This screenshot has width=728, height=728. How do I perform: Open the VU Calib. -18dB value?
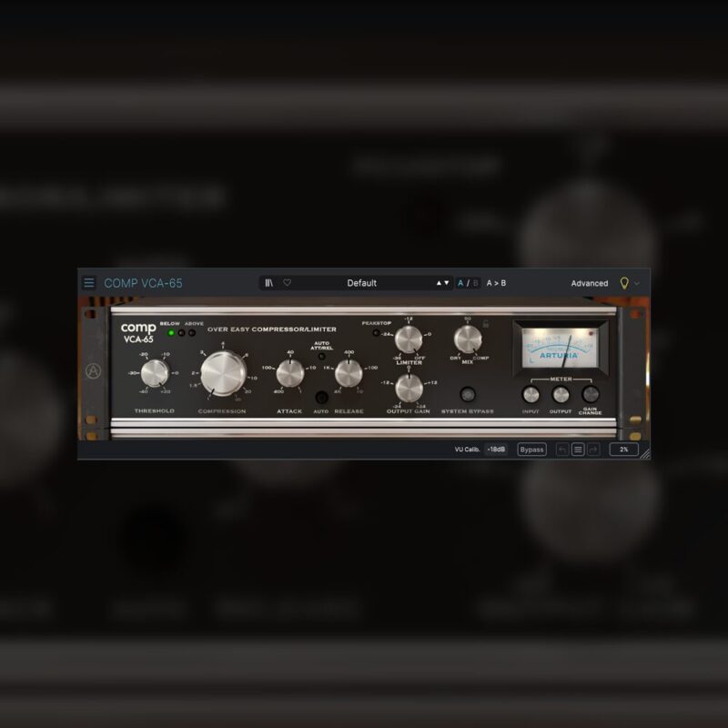tap(496, 450)
